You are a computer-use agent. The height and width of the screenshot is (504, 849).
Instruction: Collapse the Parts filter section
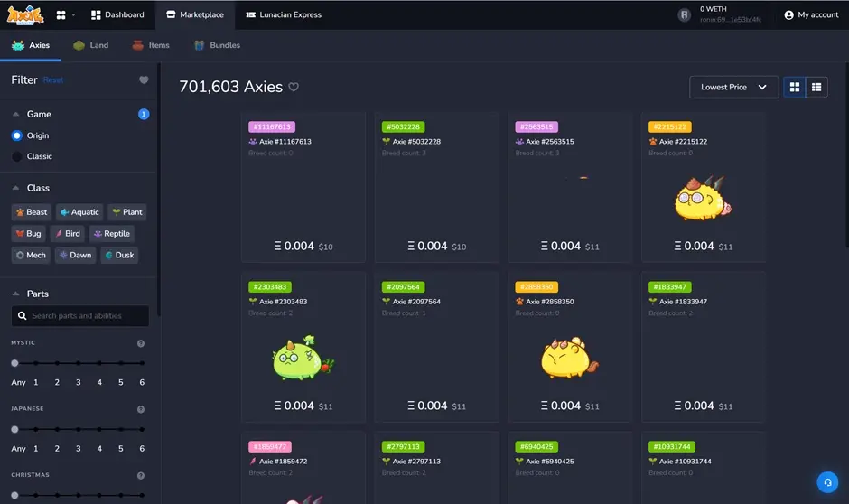coord(15,294)
